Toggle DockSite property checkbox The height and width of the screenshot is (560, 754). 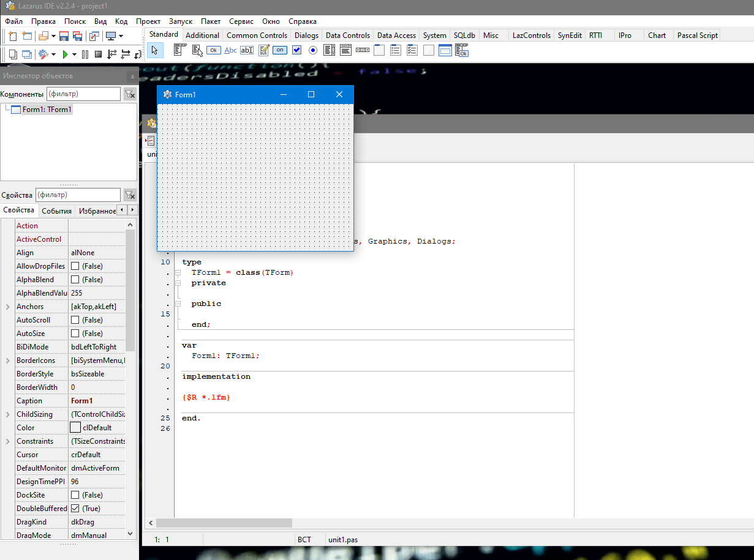(x=75, y=495)
